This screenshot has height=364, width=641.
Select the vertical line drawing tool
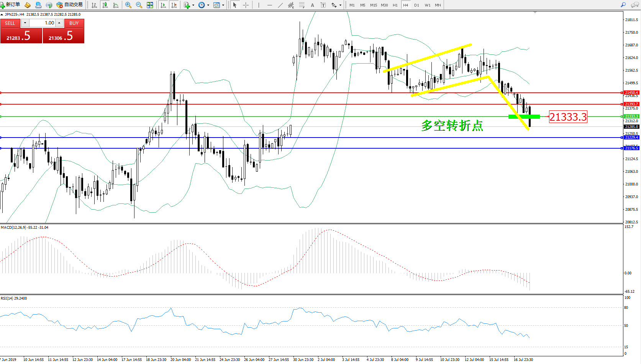coord(259,5)
